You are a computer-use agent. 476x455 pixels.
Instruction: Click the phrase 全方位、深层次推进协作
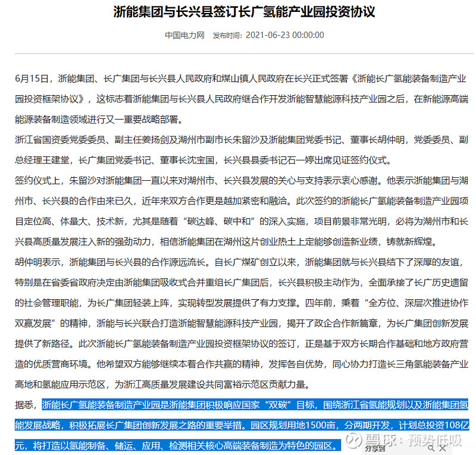tap(418, 303)
